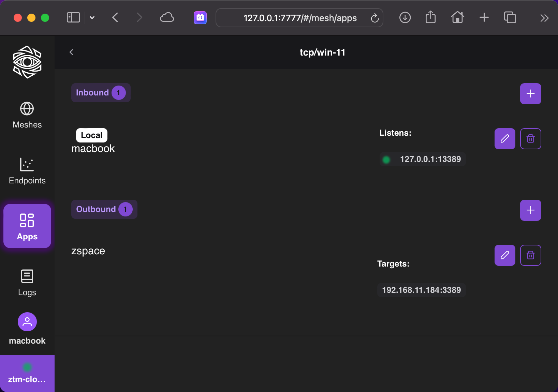Show more toolbar items overflow chevron
The width and height of the screenshot is (558, 392).
(544, 18)
